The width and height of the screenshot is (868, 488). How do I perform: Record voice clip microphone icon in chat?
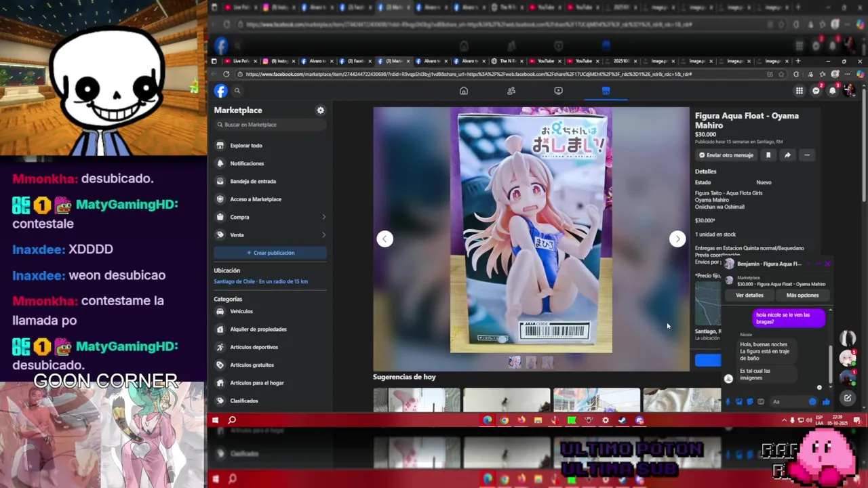(x=728, y=401)
